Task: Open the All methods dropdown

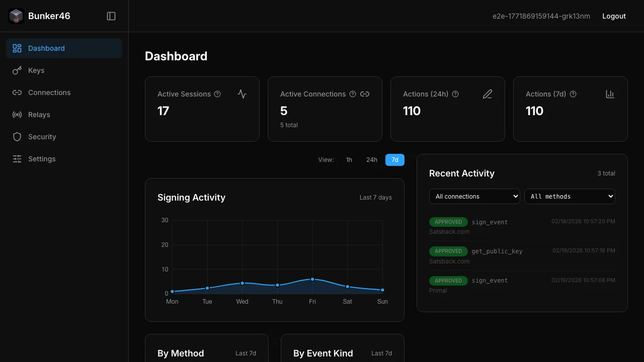Action: [x=570, y=196]
